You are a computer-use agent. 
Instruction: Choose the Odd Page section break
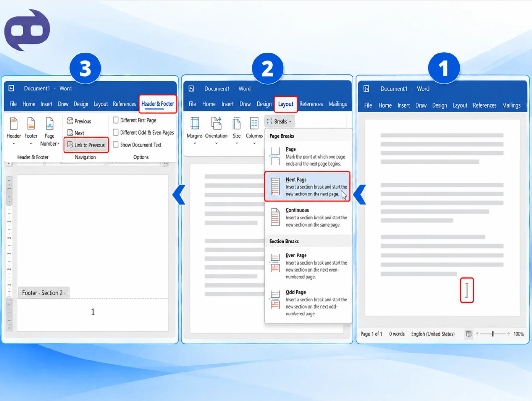pyautogui.click(x=308, y=303)
